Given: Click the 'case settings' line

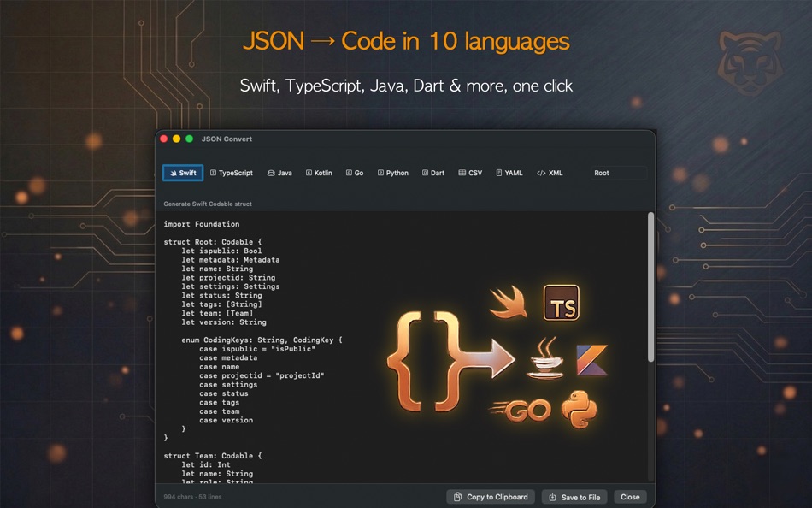Looking at the screenshot, I should click(x=228, y=385).
